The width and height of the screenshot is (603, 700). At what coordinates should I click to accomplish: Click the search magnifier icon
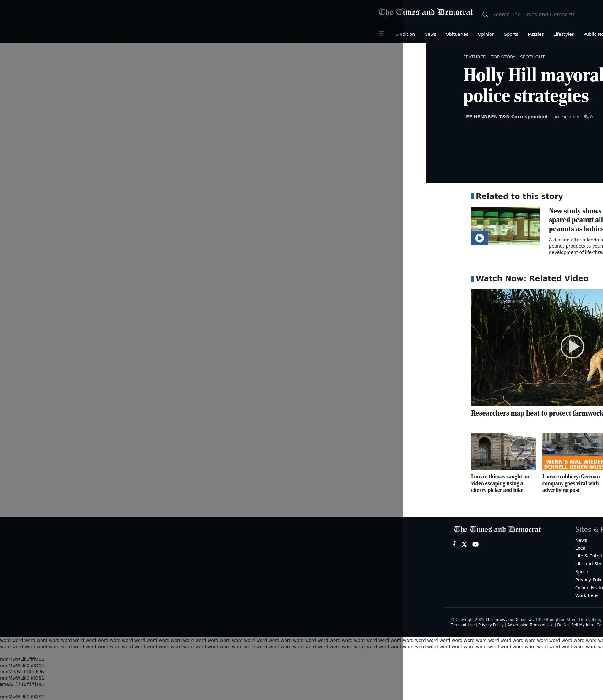[x=485, y=15]
